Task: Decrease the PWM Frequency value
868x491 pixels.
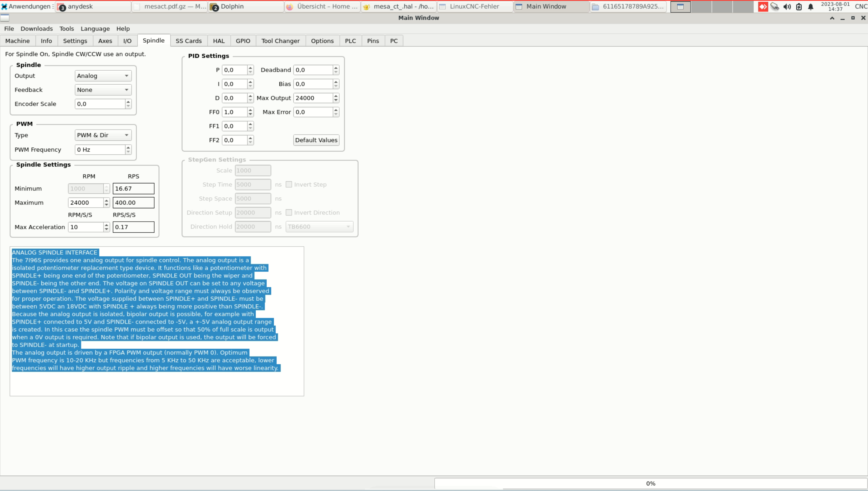Action: click(128, 152)
